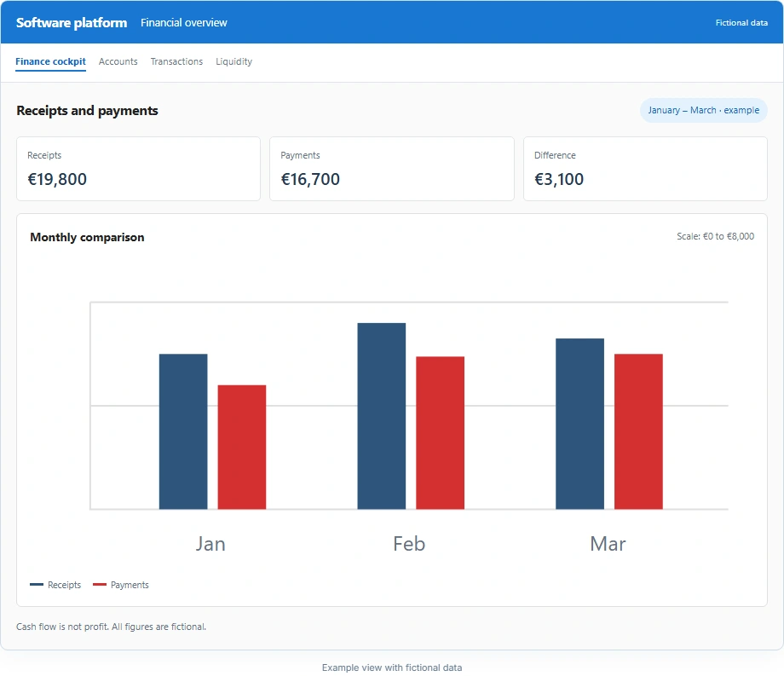Click the Feb axis label

(409, 544)
